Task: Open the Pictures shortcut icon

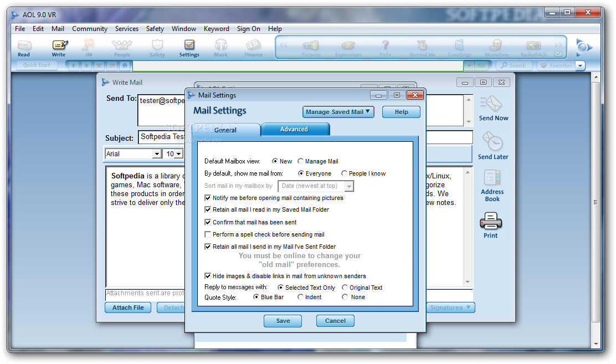Action: [x=311, y=49]
